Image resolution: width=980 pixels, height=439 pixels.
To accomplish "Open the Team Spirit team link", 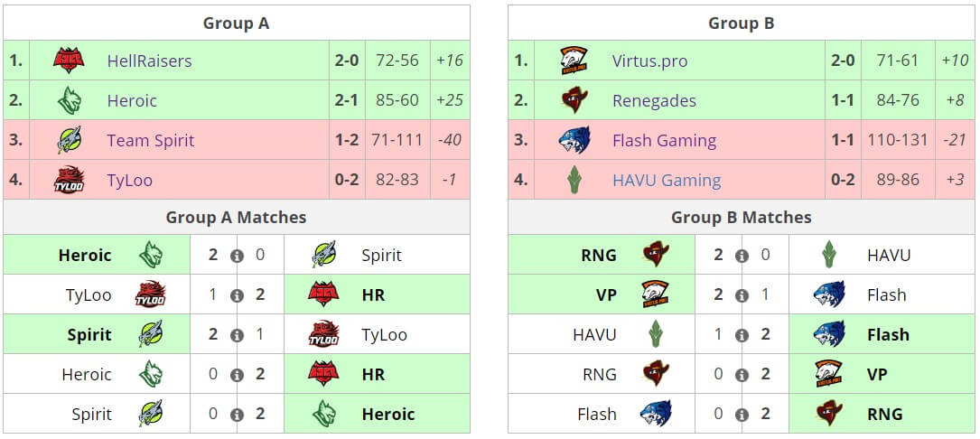I will click(x=150, y=140).
